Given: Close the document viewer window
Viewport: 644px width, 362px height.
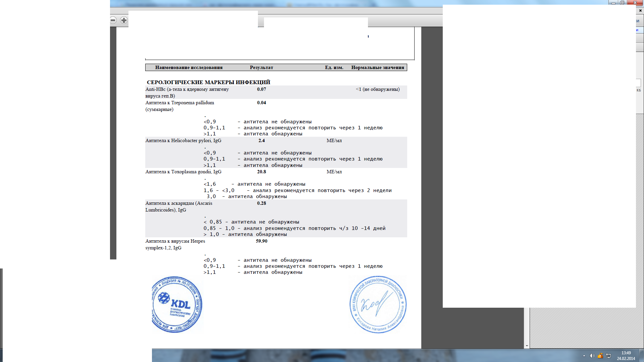Looking at the screenshot, I should (635, 3).
